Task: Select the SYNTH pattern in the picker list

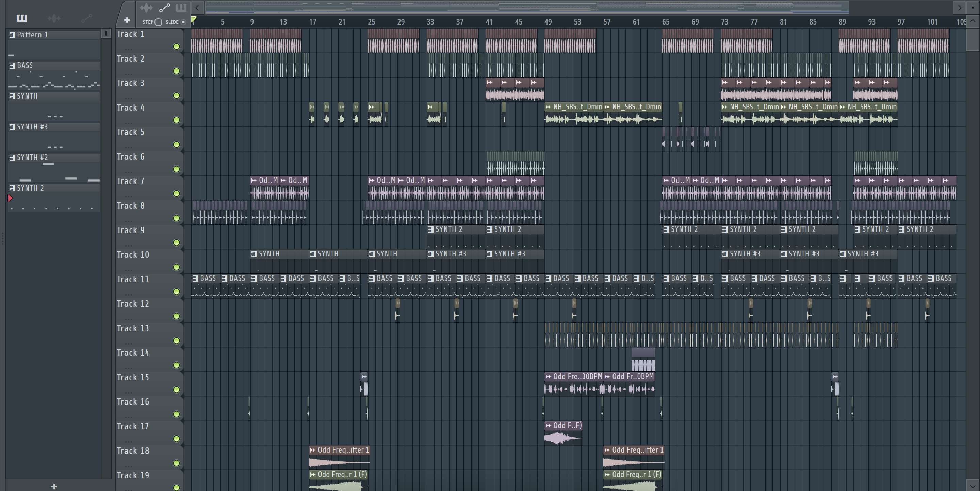Action: tap(54, 96)
